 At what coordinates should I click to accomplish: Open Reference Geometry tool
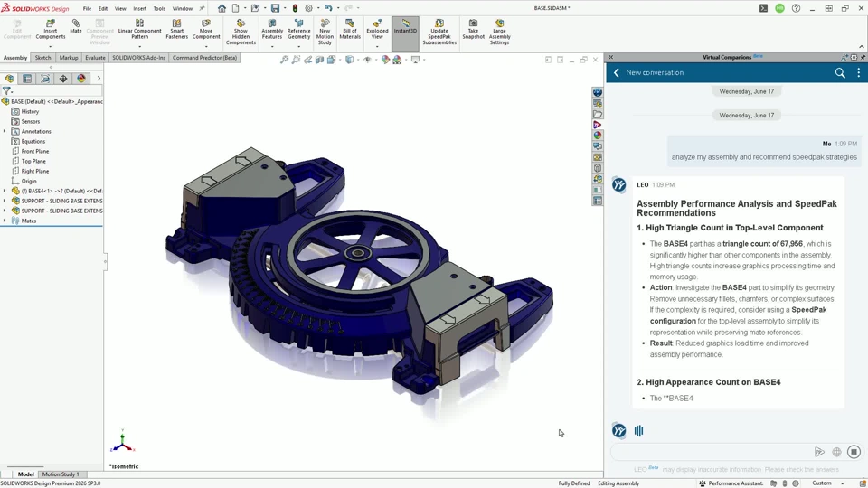299,29
